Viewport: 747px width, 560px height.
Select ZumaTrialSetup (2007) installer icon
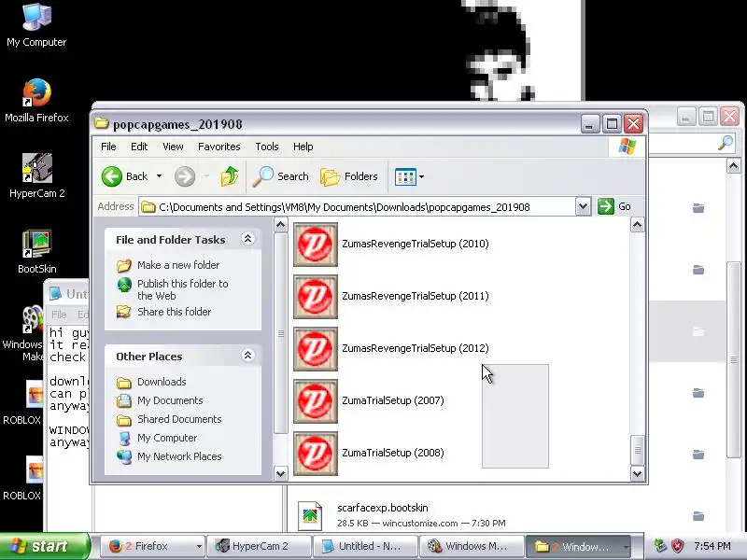[x=316, y=401]
